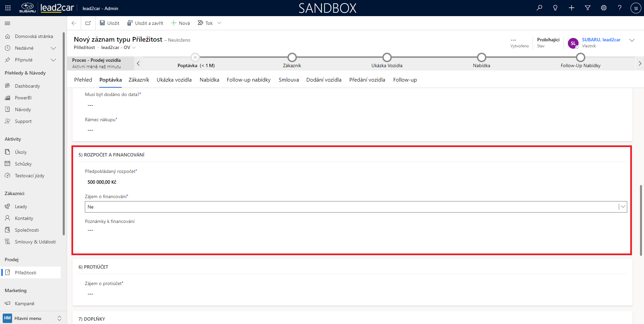Switch to the Zákazník tab
The image size is (644, 324).
point(139,80)
